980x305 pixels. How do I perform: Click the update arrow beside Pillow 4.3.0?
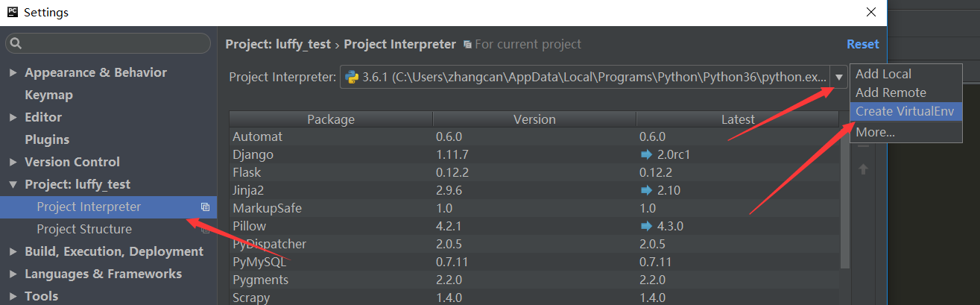[645, 226]
